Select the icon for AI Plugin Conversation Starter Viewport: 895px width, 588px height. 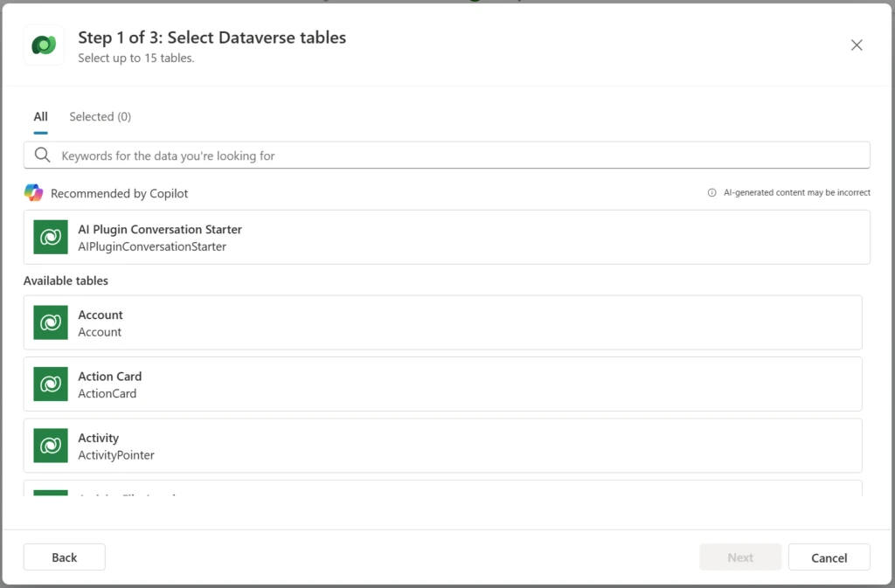[50, 237]
